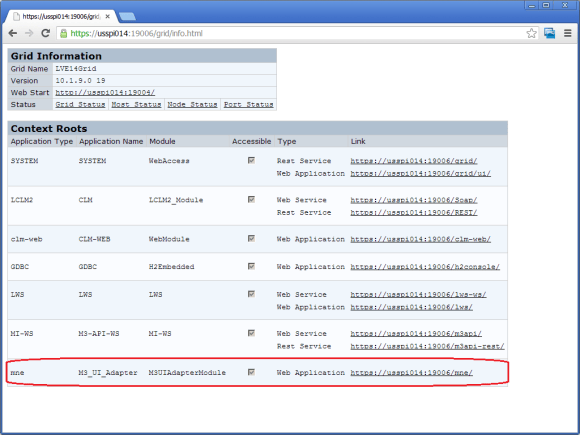Toggle the Accessible checkbox for SYSTEM WebAccess
Viewport: 580px width, 435px height.
pos(252,160)
